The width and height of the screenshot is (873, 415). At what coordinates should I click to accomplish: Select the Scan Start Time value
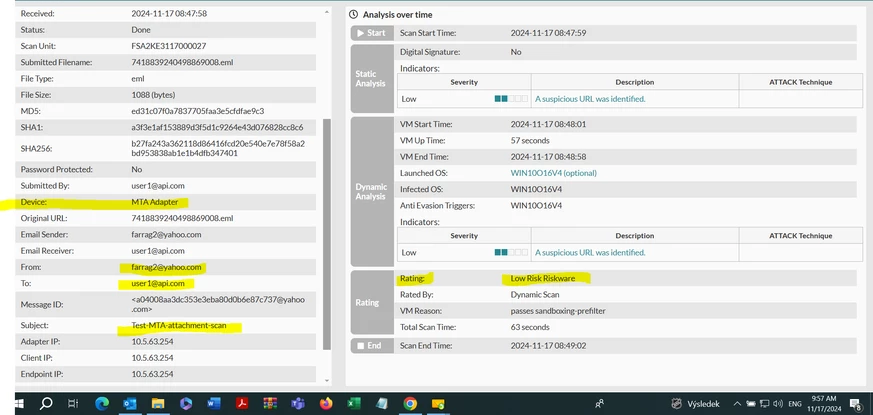[x=548, y=33]
